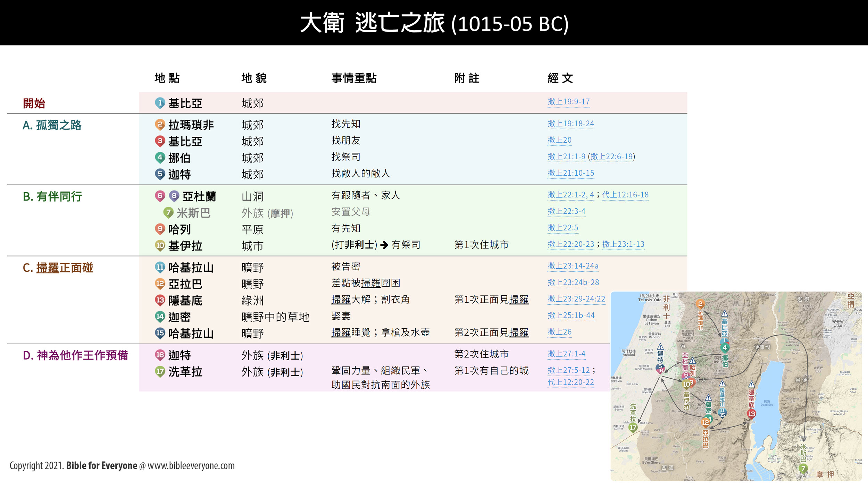868x488 pixels.
Task: Click the green number 4 pin beside 挪伯
Action: click(x=160, y=158)
